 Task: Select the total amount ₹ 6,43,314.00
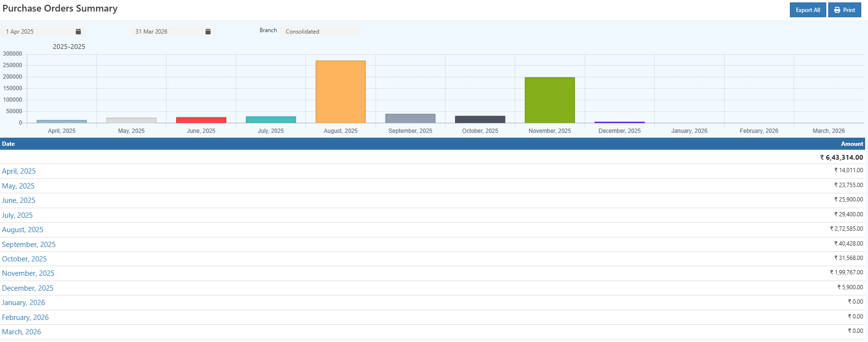point(841,157)
